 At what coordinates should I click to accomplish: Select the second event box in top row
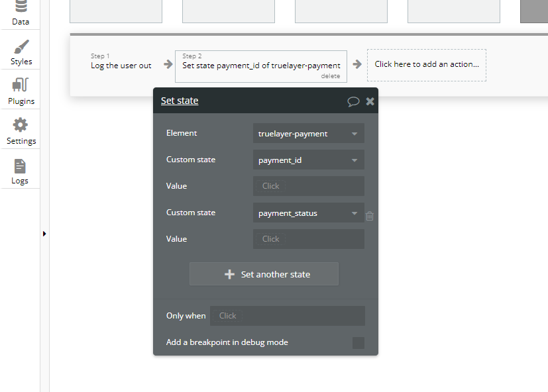tap(229, 11)
